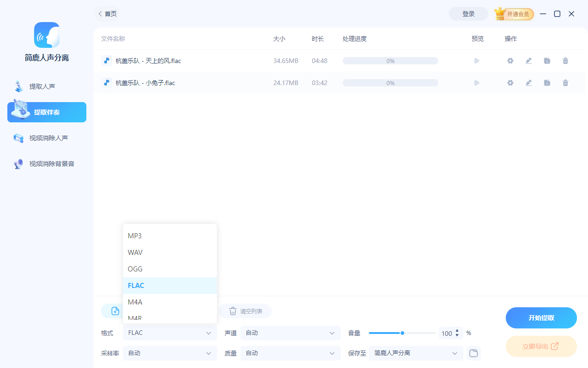Click the 开始提取 button
Viewport: 588px width, 368px height.
541,317
